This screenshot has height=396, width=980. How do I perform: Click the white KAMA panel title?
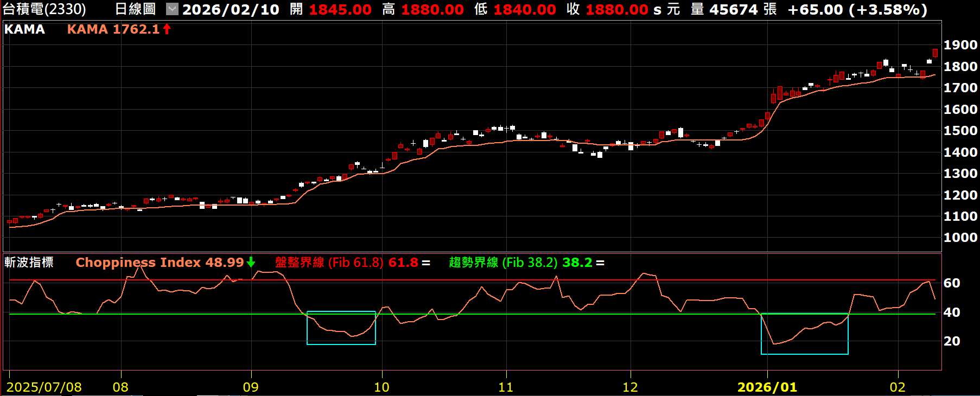24,29
